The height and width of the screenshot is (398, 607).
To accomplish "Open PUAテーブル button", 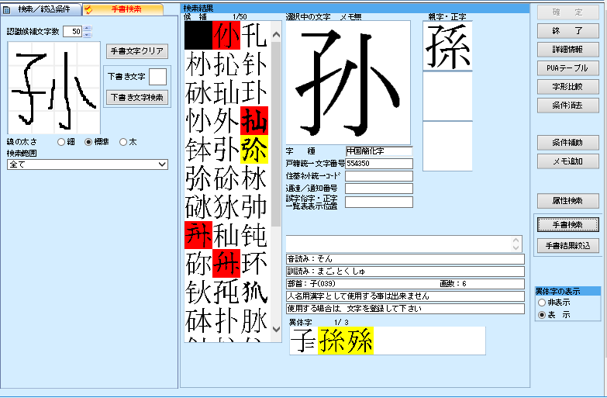I will coord(568,68).
